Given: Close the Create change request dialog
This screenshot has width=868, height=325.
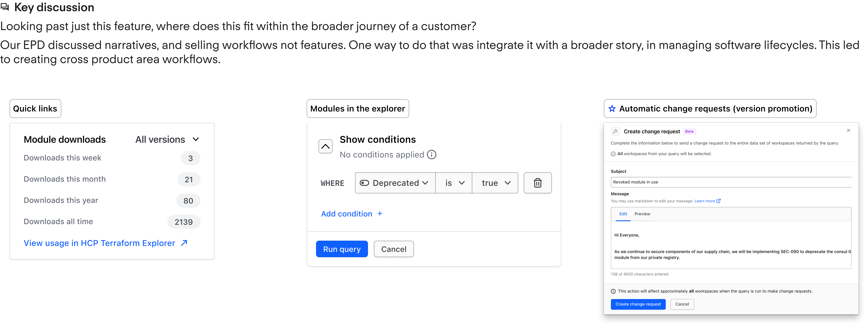Looking at the screenshot, I should tap(848, 131).
